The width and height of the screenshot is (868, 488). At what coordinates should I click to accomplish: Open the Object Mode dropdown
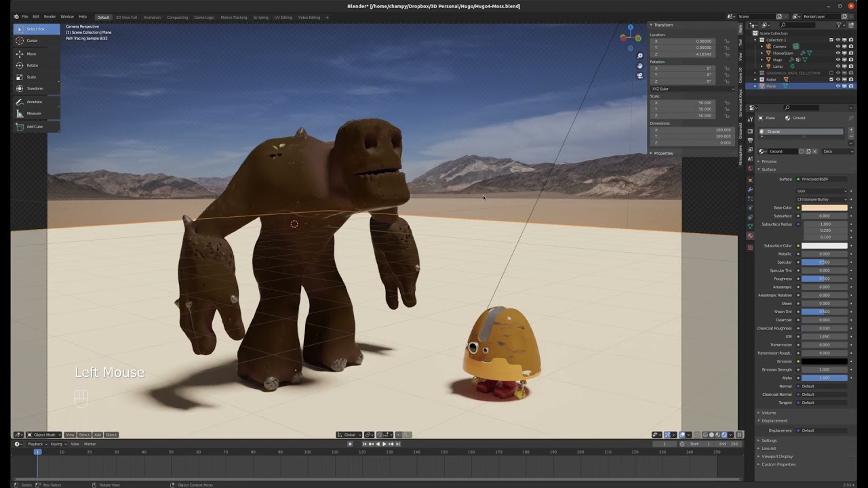click(x=44, y=434)
